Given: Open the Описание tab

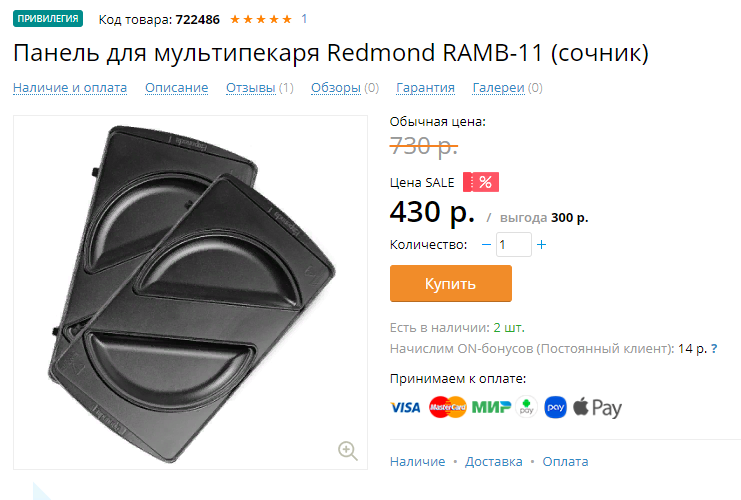Looking at the screenshot, I should tap(177, 88).
